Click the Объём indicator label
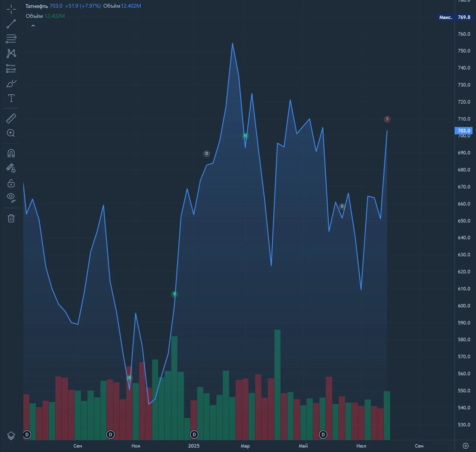This screenshot has height=452, width=476. [34, 16]
